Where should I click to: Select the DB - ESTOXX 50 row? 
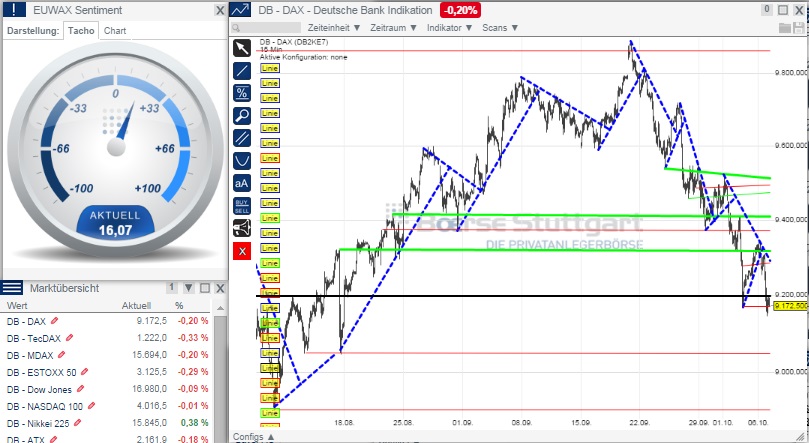[x=107, y=372]
